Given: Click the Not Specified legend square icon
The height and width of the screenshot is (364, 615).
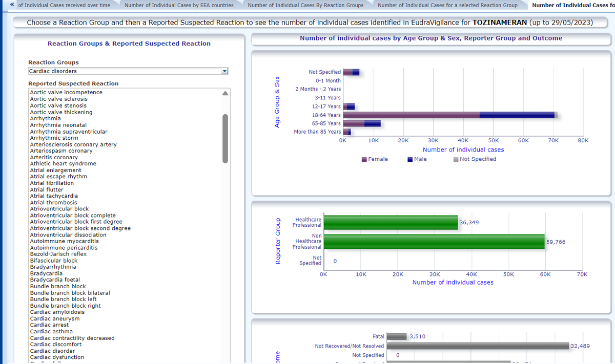Looking at the screenshot, I should [456, 159].
